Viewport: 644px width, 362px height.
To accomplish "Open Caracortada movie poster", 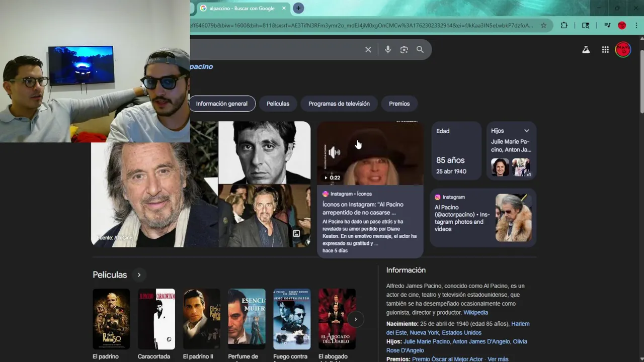I will coord(156,319).
